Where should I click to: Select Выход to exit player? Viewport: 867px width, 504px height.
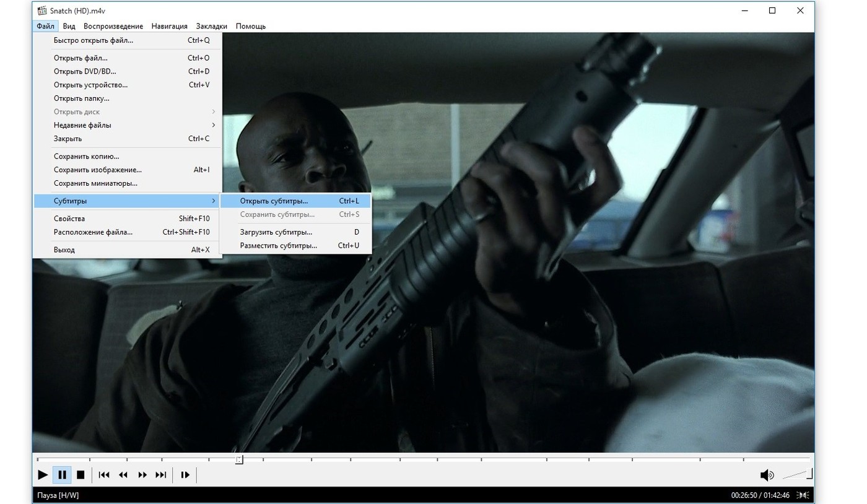point(127,250)
